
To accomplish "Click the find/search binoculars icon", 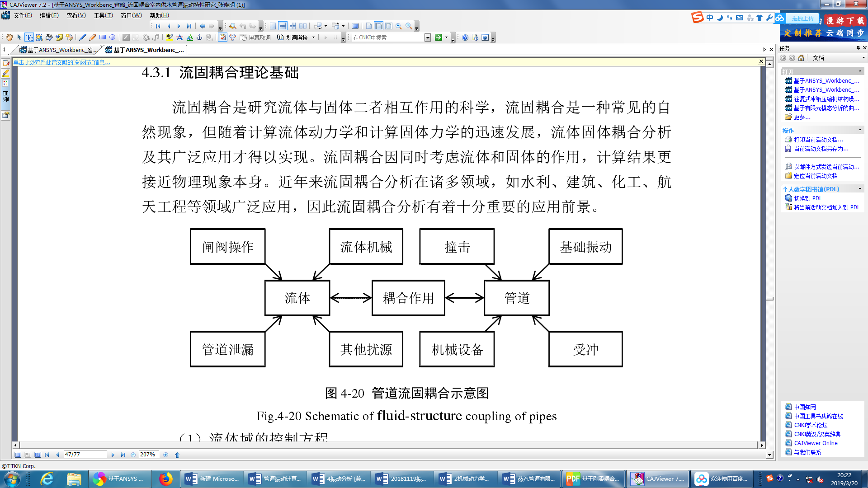I will [x=232, y=26].
